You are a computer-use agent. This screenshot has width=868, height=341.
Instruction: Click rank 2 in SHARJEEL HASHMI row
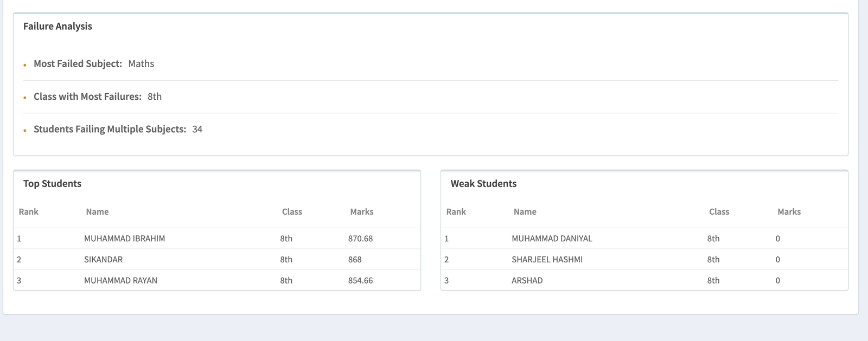tap(446, 260)
